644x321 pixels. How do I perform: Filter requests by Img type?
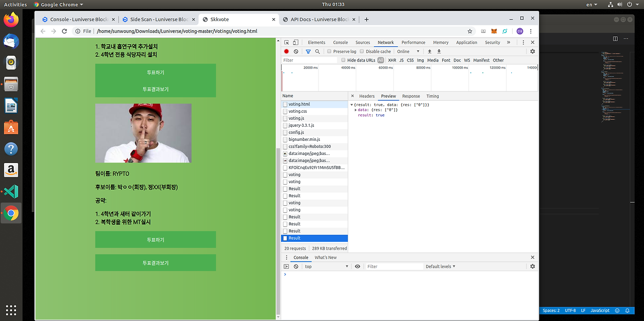click(420, 60)
